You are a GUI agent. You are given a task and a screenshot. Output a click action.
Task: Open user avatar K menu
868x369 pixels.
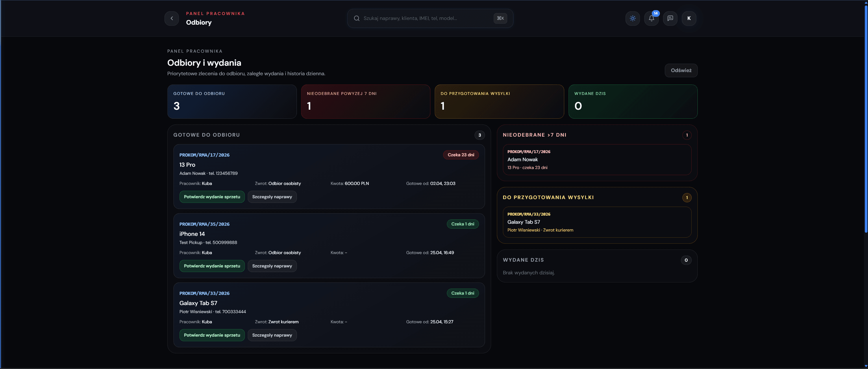click(689, 18)
